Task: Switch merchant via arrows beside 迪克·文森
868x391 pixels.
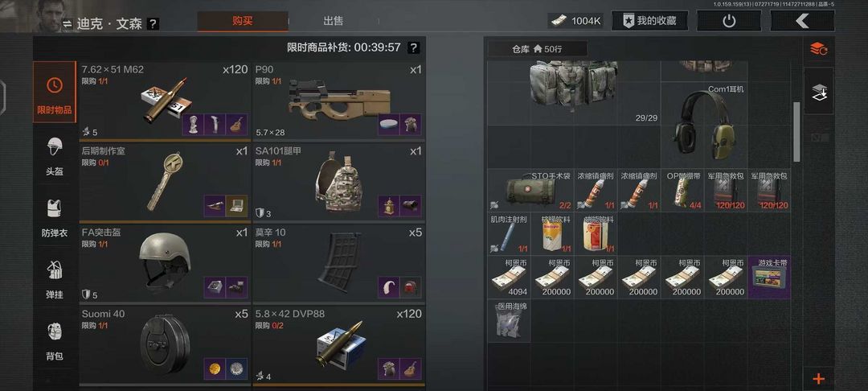Action: point(67,24)
